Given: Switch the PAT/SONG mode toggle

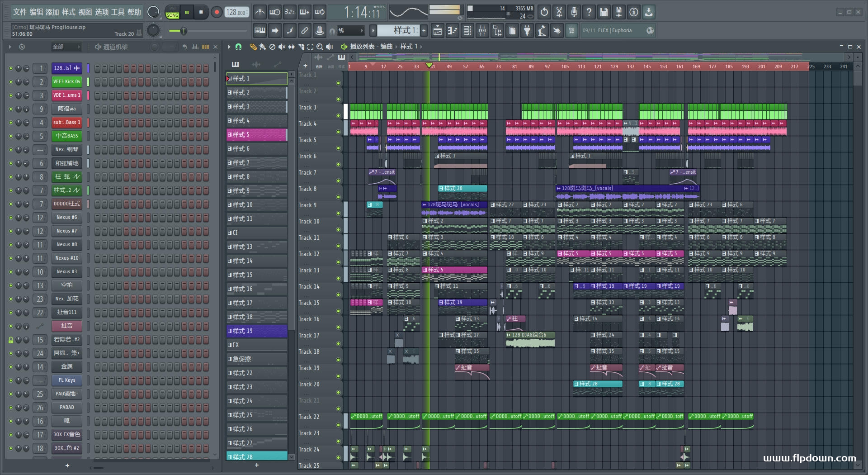Looking at the screenshot, I should point(172,12).
